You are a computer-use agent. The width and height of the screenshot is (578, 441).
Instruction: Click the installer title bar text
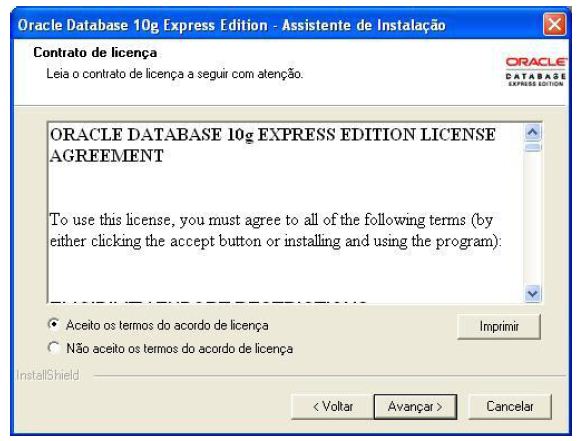(231, 25)
